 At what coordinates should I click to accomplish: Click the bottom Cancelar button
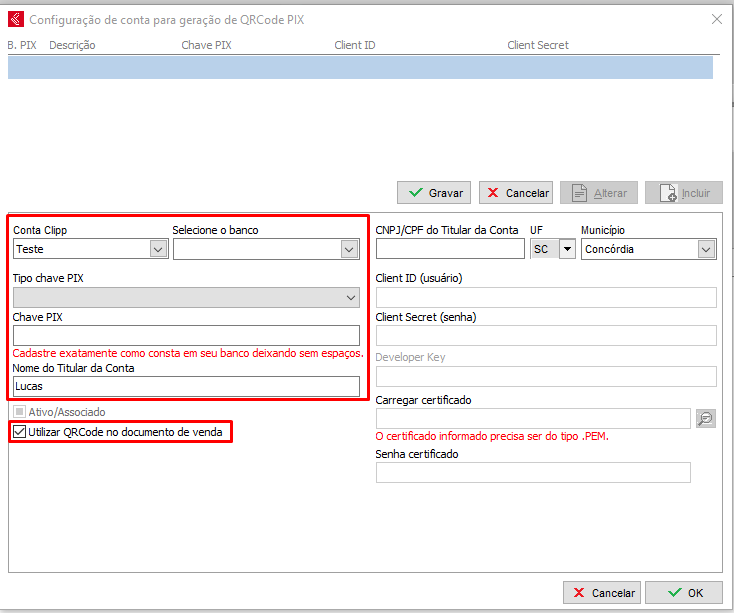point(602,592)
